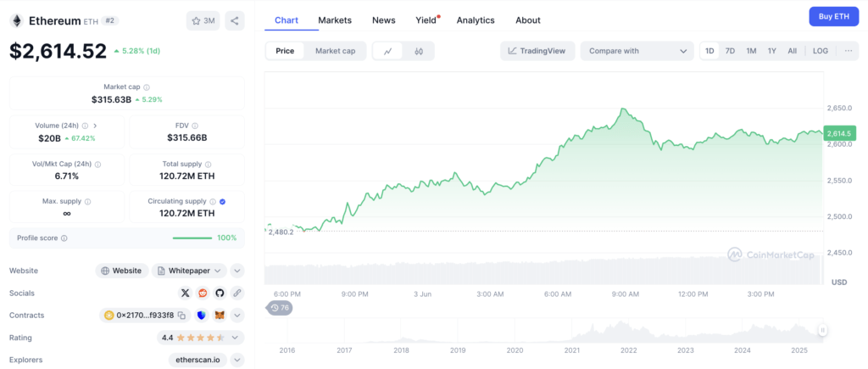Select the 1Y time range

pos(771,51)
